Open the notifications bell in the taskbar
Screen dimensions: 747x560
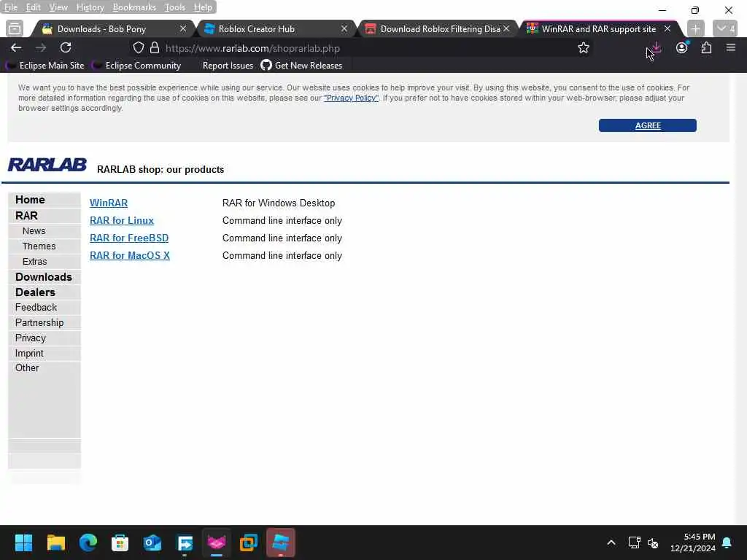point(727,542)
